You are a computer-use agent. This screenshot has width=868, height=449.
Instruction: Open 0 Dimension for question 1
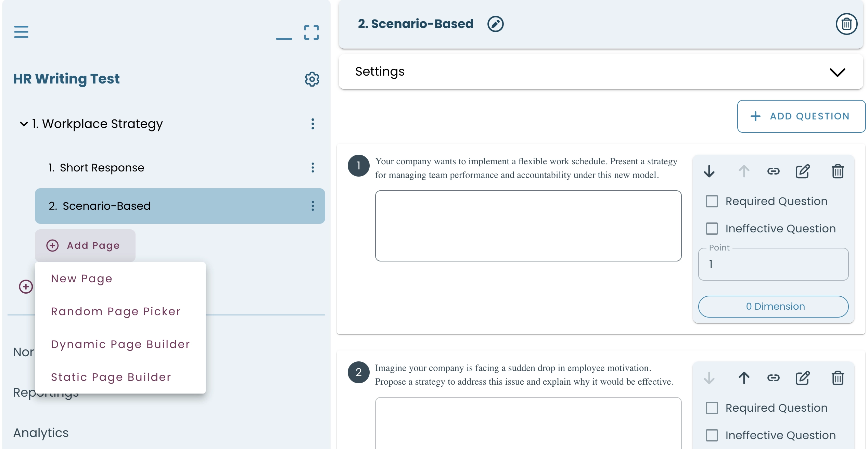click(773, 306)
